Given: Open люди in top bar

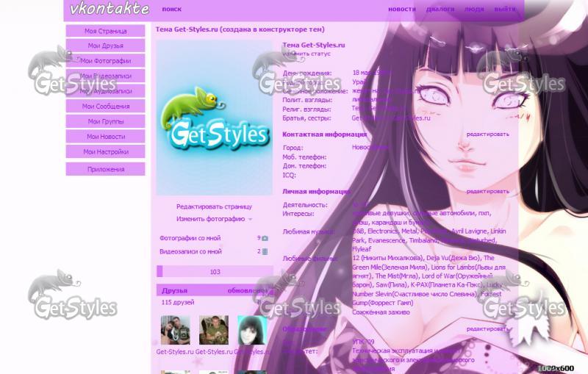Looking at the screenshot, I should click(474, 9).
